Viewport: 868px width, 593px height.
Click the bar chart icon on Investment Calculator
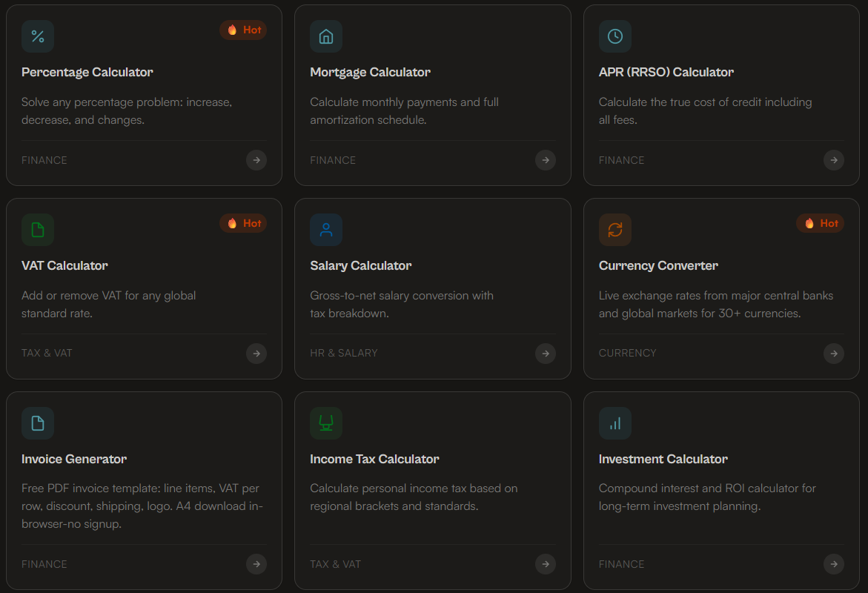click(x=615, y=423)
